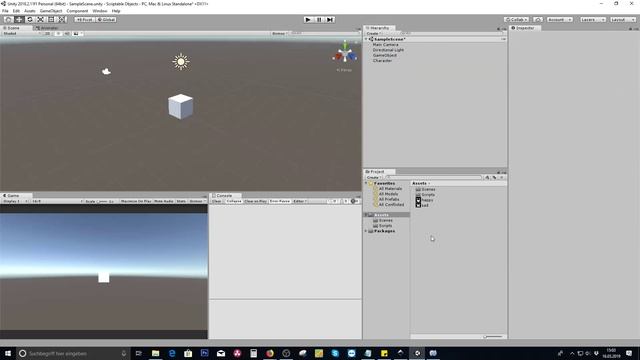Open Scripts folder in Assets pane

click(425, 195)
